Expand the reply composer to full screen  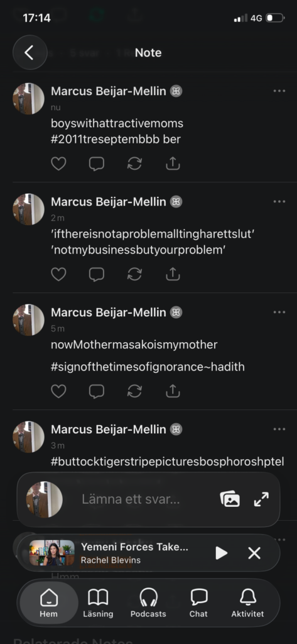(x=261, y=499)
